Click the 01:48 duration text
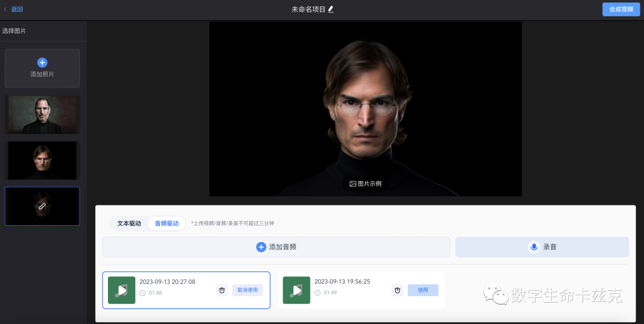644x324 pixels. coord(155,293)
